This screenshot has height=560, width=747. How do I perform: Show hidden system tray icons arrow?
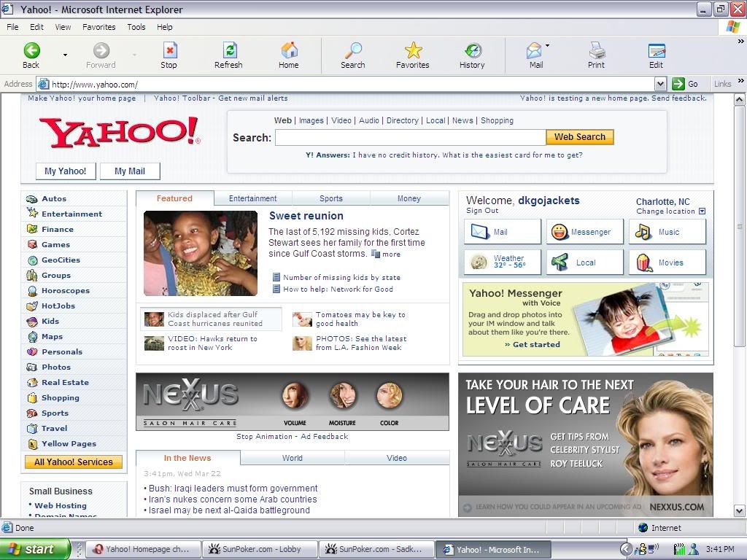click(627, 549)
